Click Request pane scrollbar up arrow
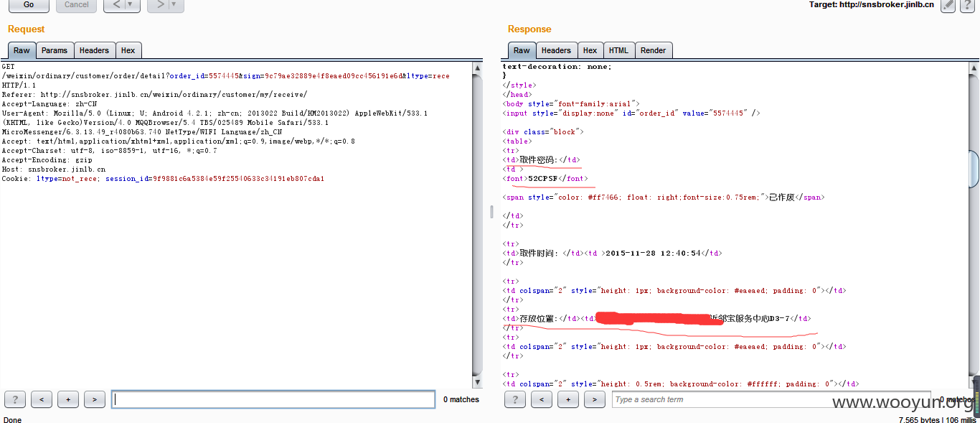Image resolution: width=980 pixels, height=423 pixels. click(x=478, y=68)
